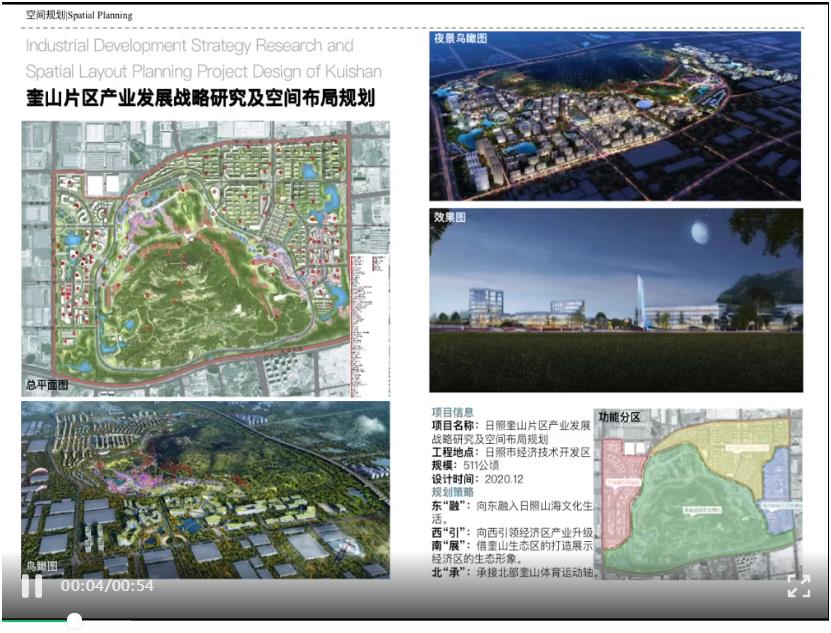Screen dimensions: 831x633
Task: Click the 东"融" strategy line
Action: (512, 513)
